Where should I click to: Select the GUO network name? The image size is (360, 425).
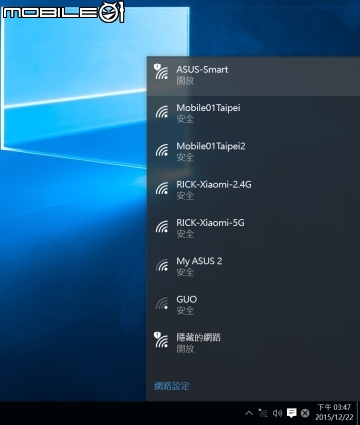coord(187,299)
